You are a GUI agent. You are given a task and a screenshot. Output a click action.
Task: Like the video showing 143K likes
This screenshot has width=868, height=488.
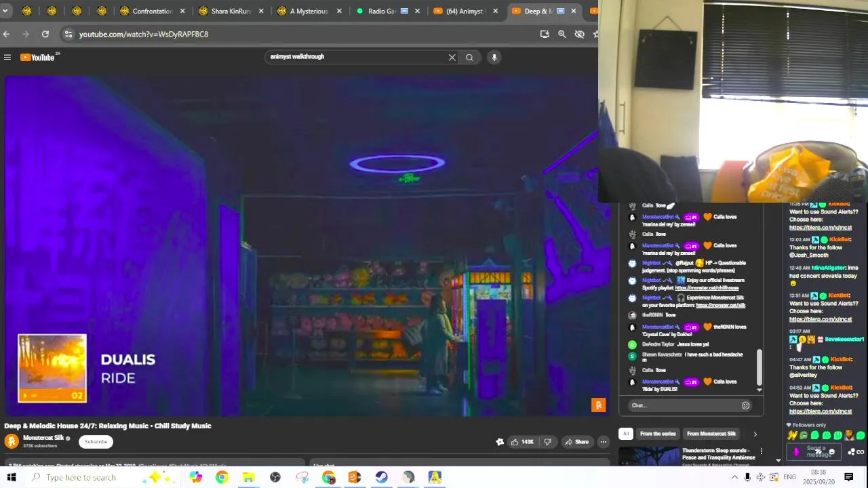522,442
